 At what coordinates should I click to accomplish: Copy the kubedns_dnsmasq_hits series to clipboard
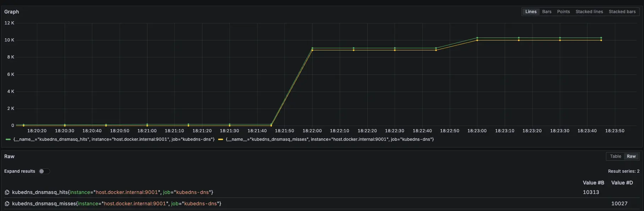click(x=7, y=192)
